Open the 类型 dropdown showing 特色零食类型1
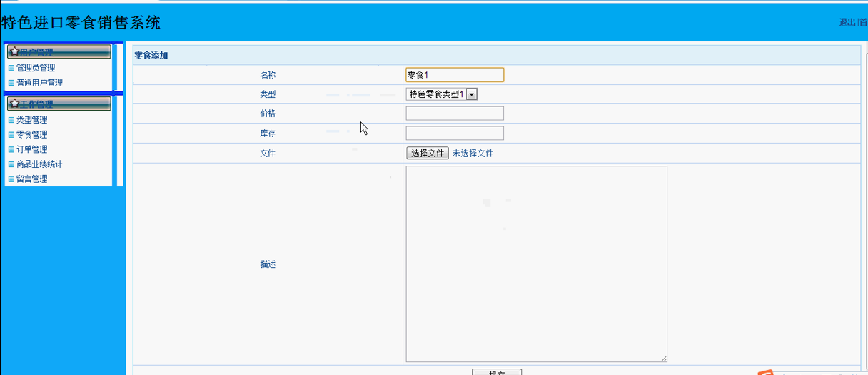This screenshot has height=375, width=868. pyautogui.click(x=442, y=94)
